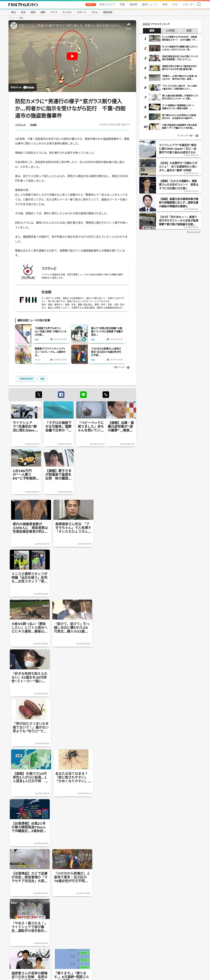Image resolution: width=210 pixels, height=980 pixels.
Task: Open 大蛇VS酔っ払い card
Action: tap(30, 623)
